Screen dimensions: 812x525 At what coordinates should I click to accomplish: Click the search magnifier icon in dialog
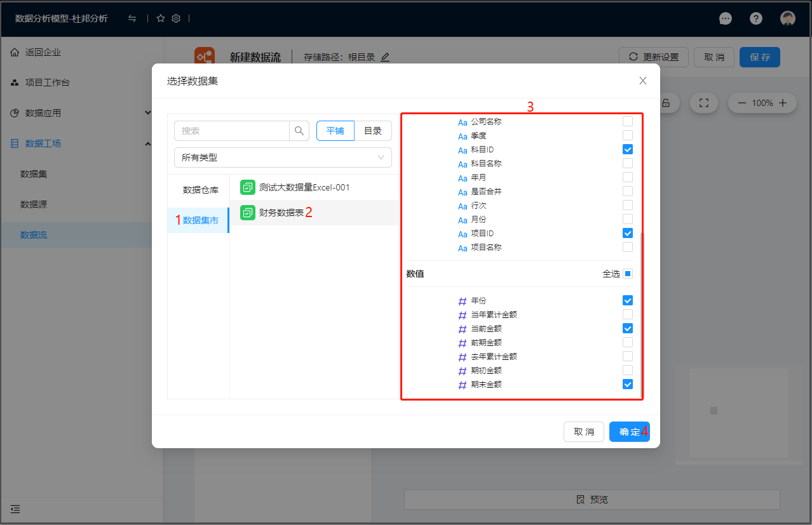tap(299, 131)
